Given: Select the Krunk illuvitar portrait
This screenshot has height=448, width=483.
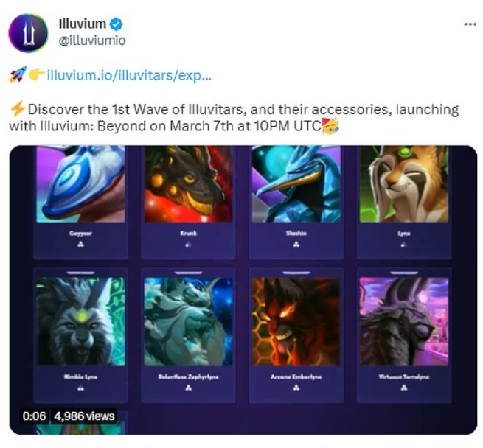Looking at the screenshot, I should pyautogui.click(x=188, y=183).
